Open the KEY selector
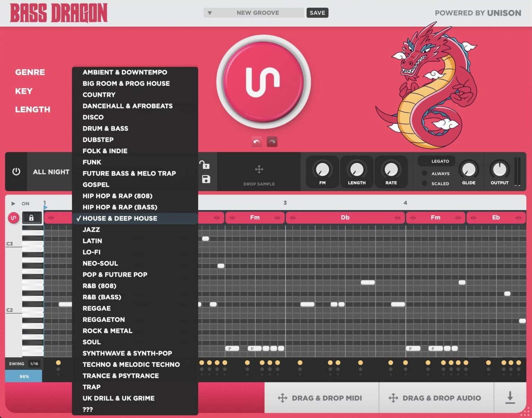 (x=23, y=91)
